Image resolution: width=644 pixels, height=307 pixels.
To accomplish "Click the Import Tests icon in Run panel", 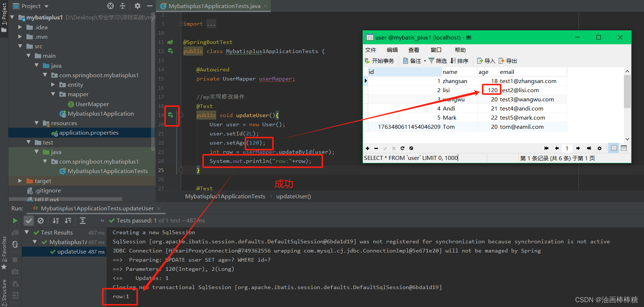I will pyautogui.click(x=15, y=295).
